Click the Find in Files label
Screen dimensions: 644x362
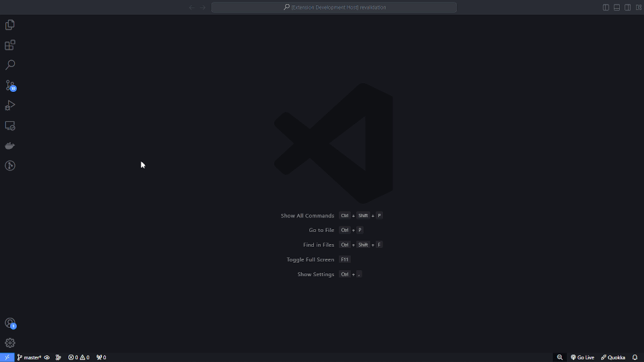318,245
